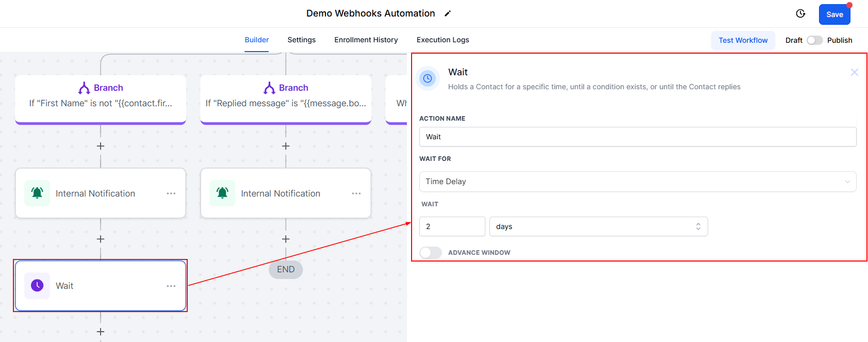Image resolution: width=868 pixels, height=342 pixels.
Task: Add step with plus below Wait step
Action: [x=101, y=332]
